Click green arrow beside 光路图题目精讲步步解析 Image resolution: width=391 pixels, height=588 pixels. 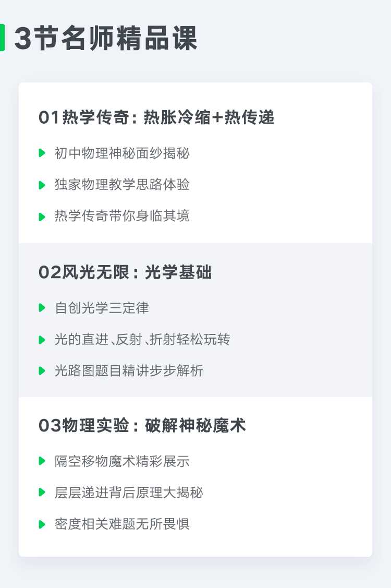tap(42, 371)
